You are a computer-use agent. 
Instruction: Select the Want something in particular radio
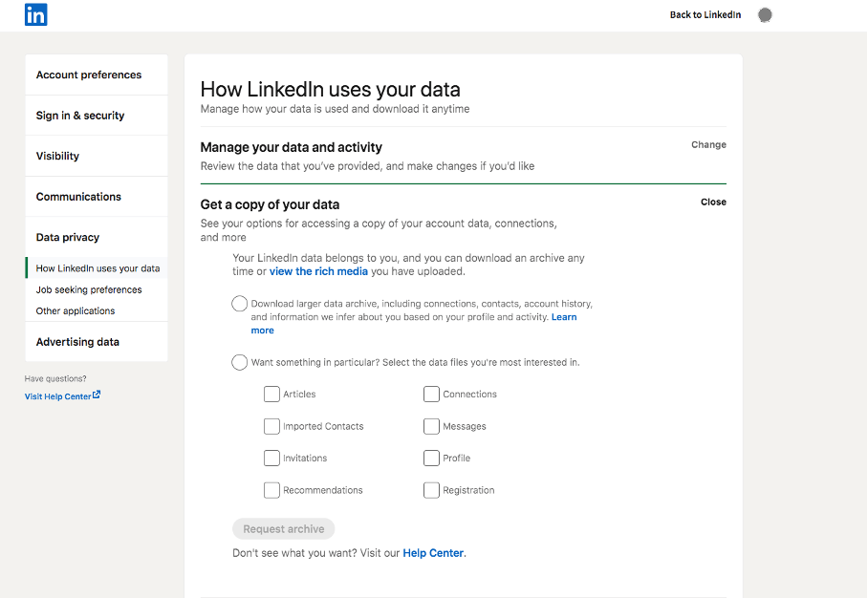(x=239, y=362)
